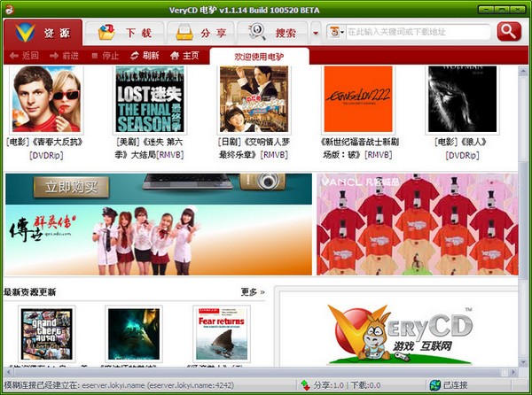This screenshot has height=395, width=532.
Task: Open the [美剧]《迷失 第六季》大结局 link
Action: point(149,149)
